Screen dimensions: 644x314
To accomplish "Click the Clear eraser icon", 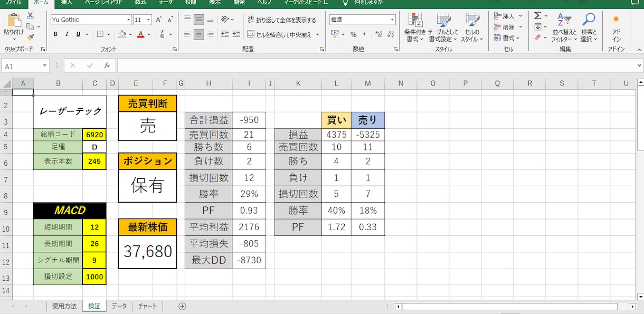I will [538, 37].
